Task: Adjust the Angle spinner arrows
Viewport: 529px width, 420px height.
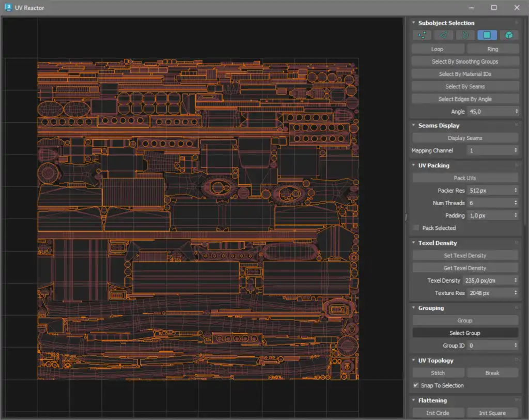Action: 517,112
